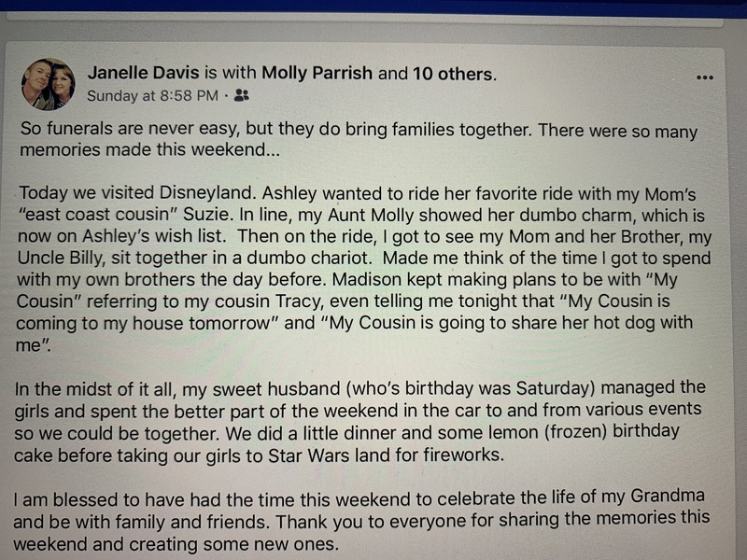Click the "Sunday at 8:58 PM" timestamp
Viewport: 747px width, 560px height.
pyautogui.click(x=152, y=95)
